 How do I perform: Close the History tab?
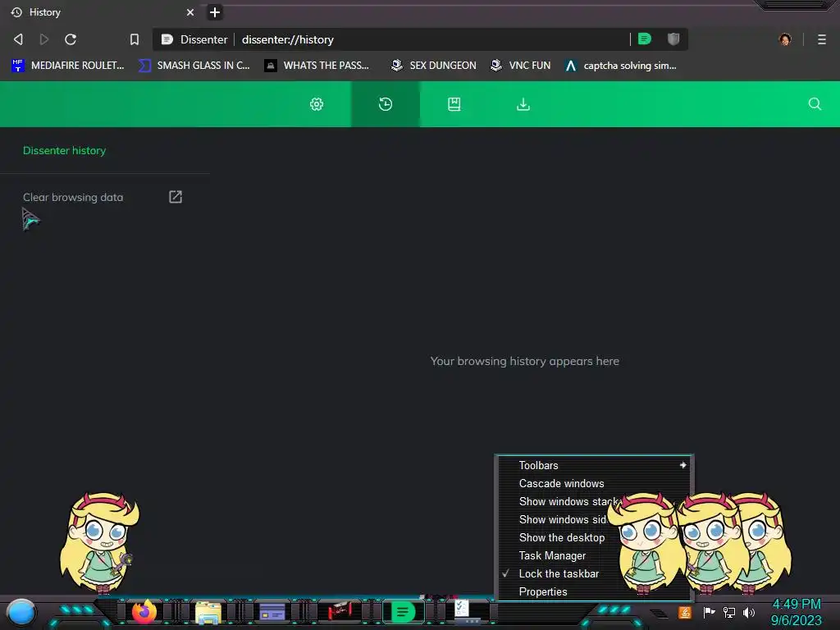190,12
